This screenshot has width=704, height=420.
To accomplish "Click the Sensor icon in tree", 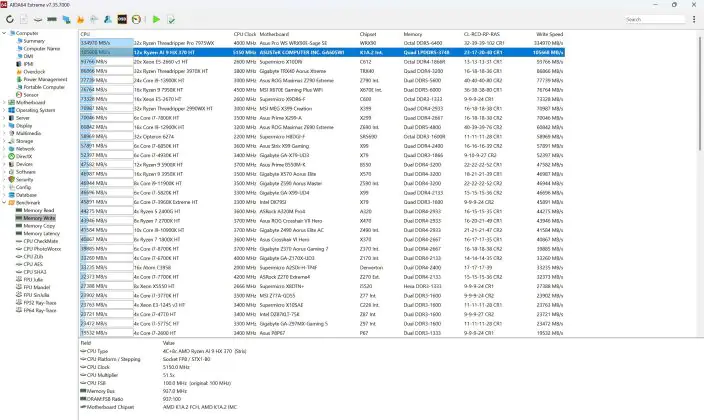I will [19, 95].
